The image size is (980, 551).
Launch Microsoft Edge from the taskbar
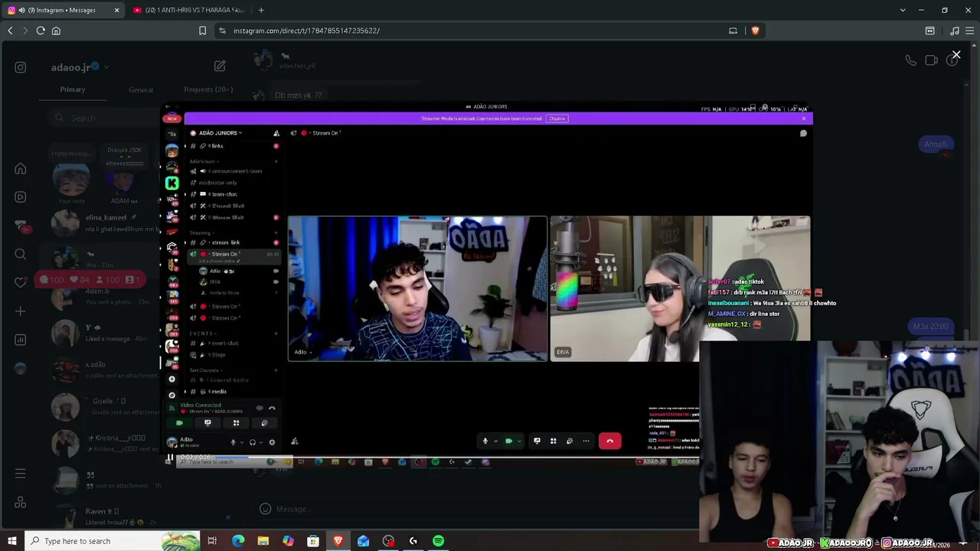coord(238,541)
